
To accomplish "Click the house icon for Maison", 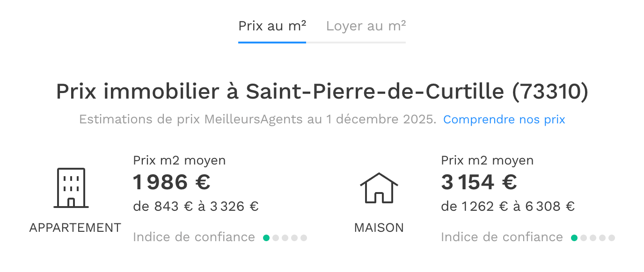I will point(379,188).
